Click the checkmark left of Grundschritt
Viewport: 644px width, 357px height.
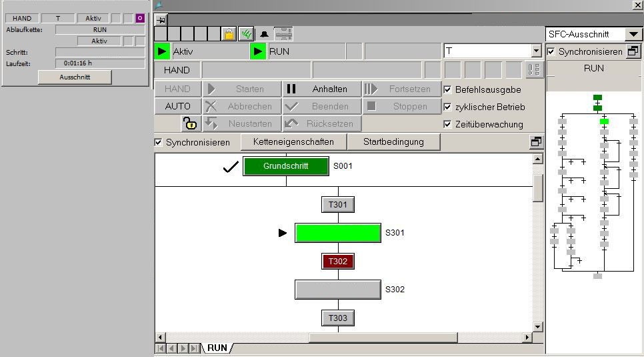click(x=231, y=167)
